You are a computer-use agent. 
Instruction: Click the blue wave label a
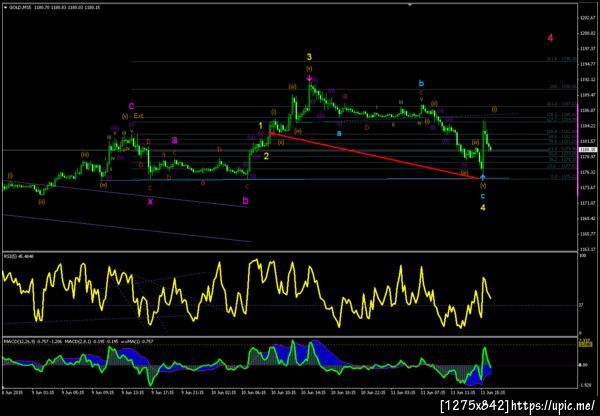(339, 133)
